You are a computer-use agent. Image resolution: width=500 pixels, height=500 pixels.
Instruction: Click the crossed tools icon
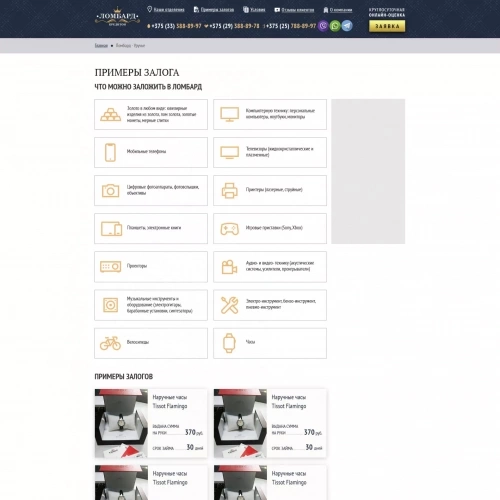tap(229, 305)
